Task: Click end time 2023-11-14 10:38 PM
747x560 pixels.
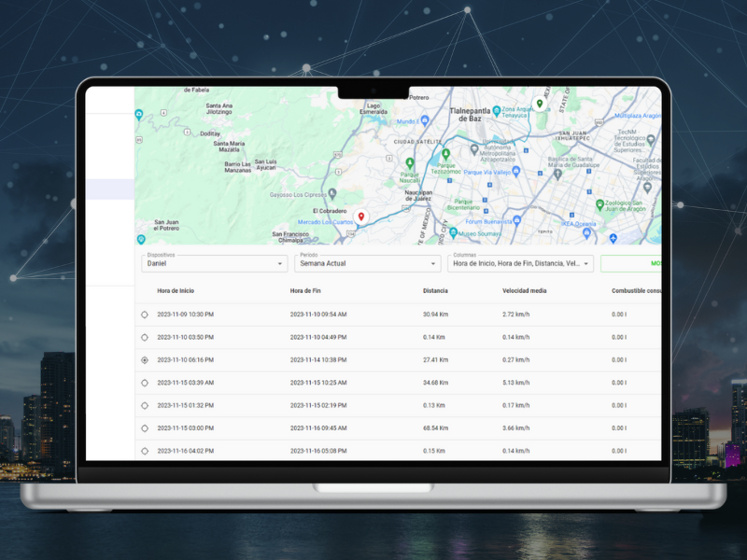Action: [318, 360]
